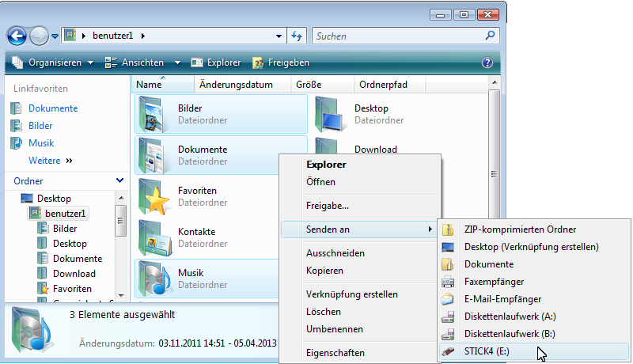This screenshot has height=364, width=633.
Task: Select Favoriten in the folder tree
Action: 72,289
